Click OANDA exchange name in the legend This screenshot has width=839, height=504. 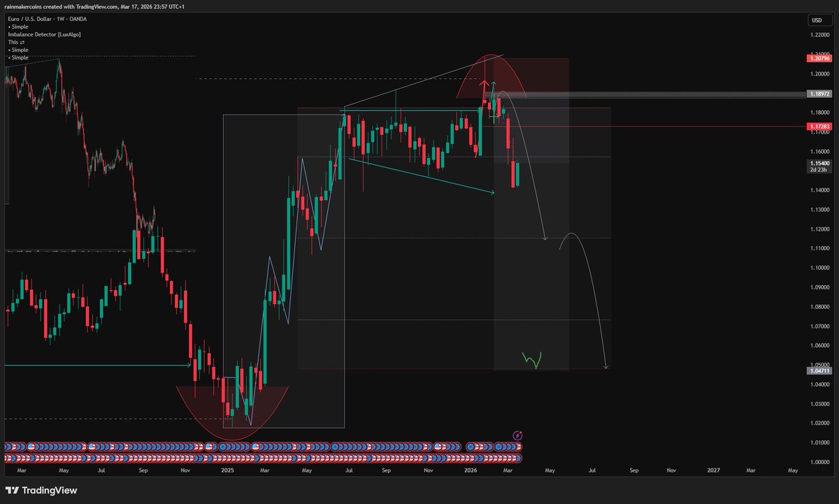click(x=78, y=19)
